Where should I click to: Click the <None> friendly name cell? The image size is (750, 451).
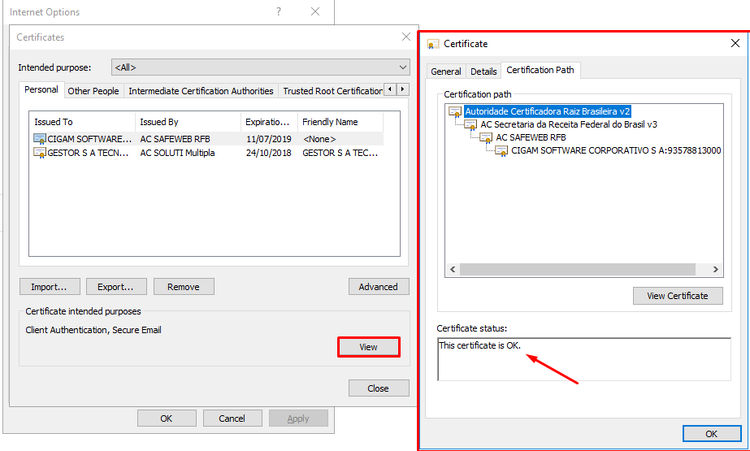point(320,139)
